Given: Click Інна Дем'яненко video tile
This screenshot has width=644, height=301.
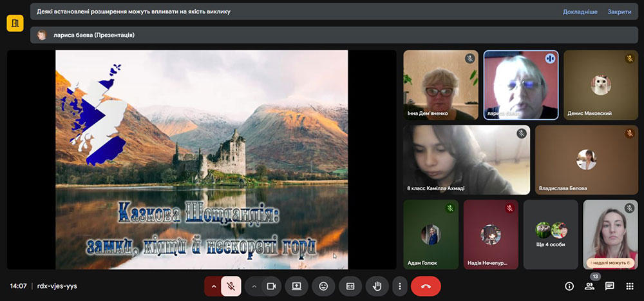Looking at the screenshot, I should (x=440, y=85).
